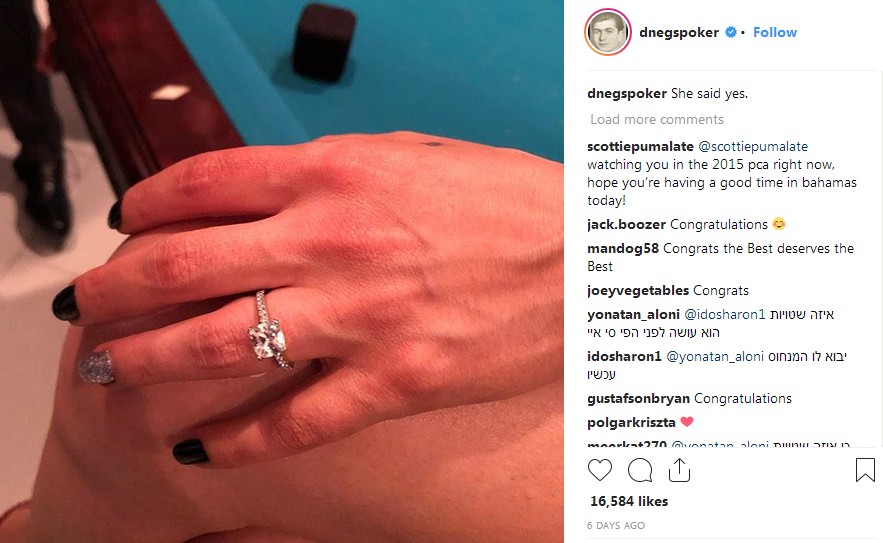Open dnegspoker profile picture
Viewport: 883px width, 543px height.
pyautogui.click(x=608, y=32)
